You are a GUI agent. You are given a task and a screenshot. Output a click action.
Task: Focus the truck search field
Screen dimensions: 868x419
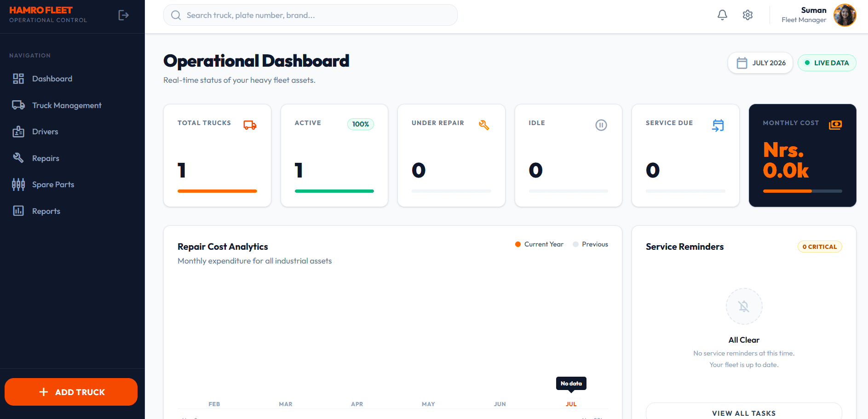(310, 15)
